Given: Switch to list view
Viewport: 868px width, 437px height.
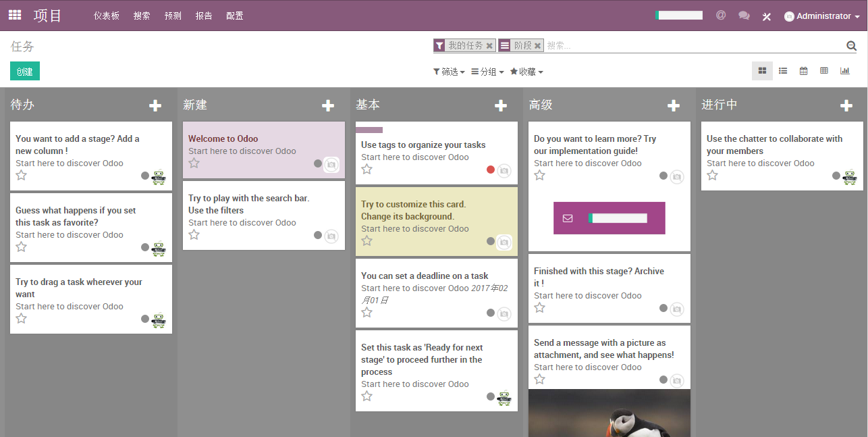Looking at the screenshot, I should [783, 71].
